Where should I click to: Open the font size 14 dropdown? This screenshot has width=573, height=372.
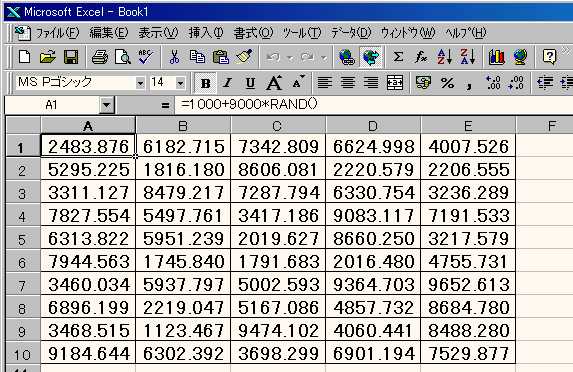pos(180,83)
